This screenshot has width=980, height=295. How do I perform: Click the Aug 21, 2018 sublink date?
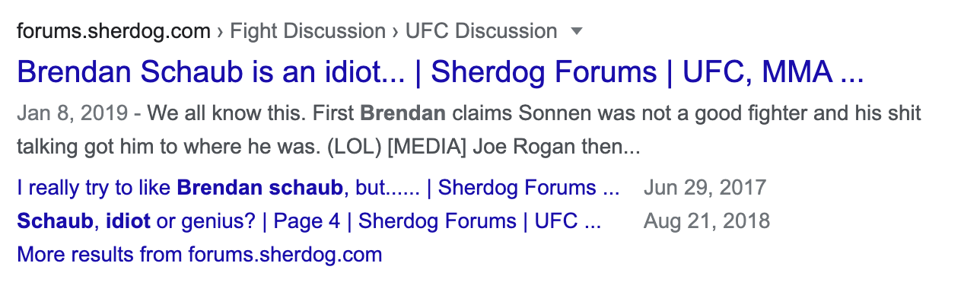[706, 221]
